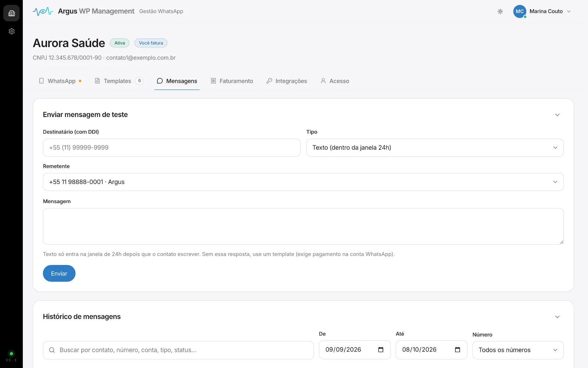Click inside the Mensagem text area
The width and height of the screenshot is (588, 368).
coord(303,226)
